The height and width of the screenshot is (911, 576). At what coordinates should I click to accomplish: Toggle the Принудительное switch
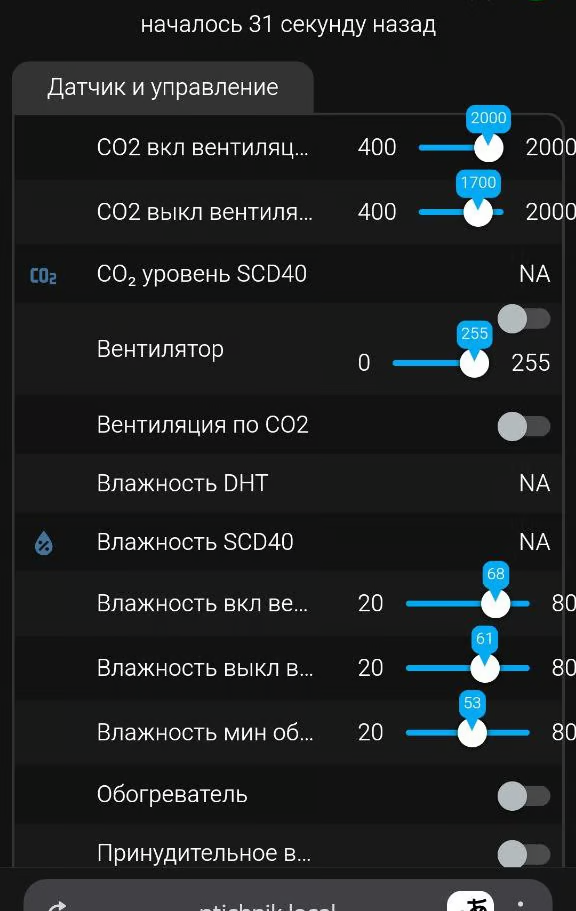pyautogui.click(x=524, y=854)
